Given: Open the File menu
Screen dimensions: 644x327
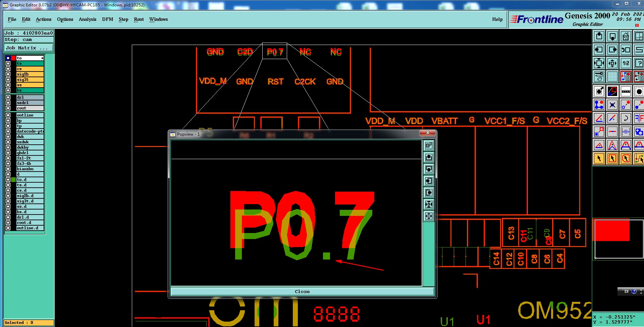Looking at the screenshot, I should tap(12, 19).
